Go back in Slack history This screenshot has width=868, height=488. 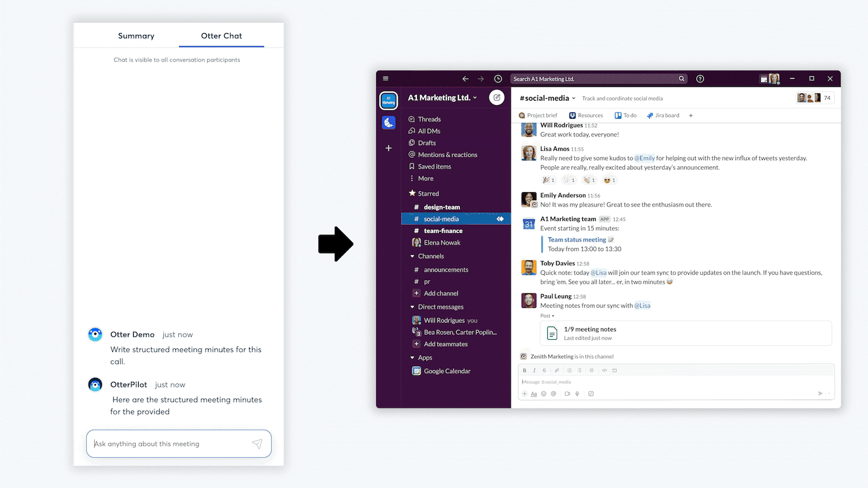point(465,78)
